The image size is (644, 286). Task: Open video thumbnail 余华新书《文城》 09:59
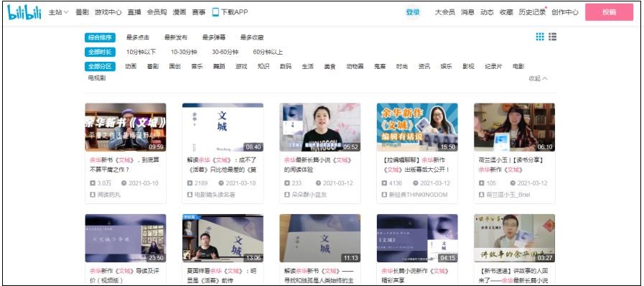(126, 127)
